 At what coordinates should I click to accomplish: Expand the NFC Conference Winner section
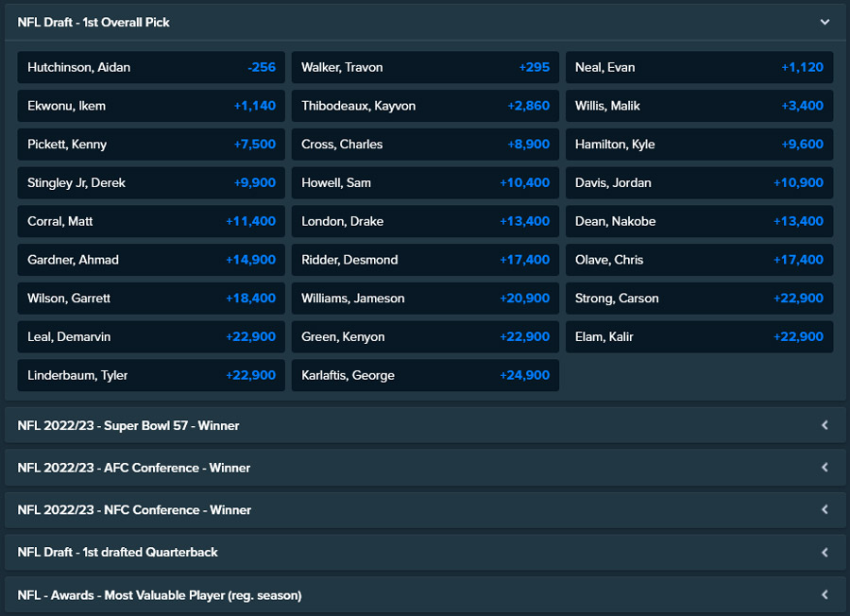[425, 510]
